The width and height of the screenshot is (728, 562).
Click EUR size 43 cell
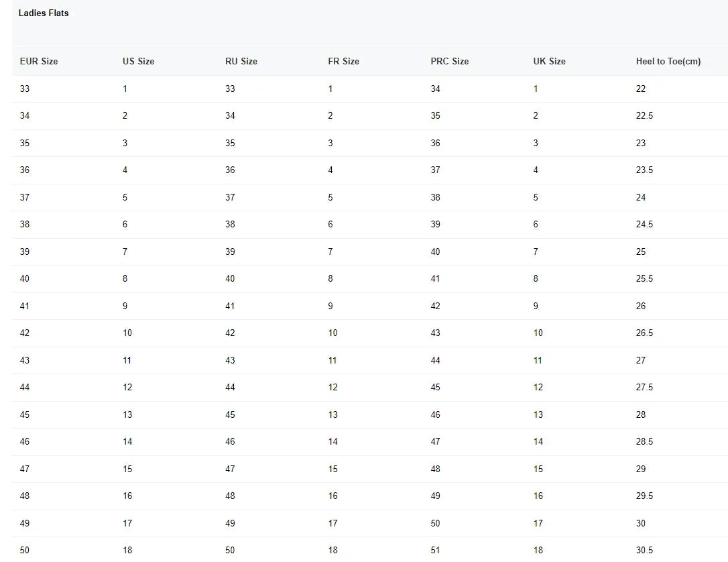[25, 360]
